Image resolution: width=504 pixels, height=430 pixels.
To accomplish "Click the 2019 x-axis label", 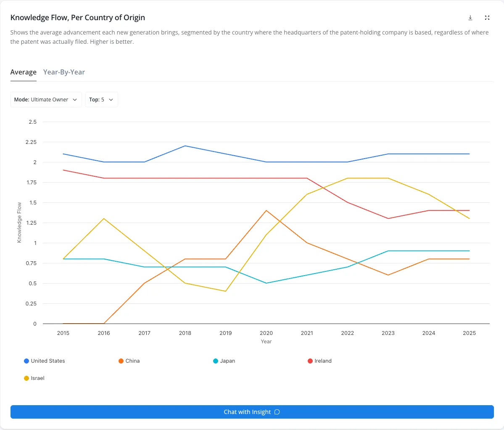I will 226,333.
